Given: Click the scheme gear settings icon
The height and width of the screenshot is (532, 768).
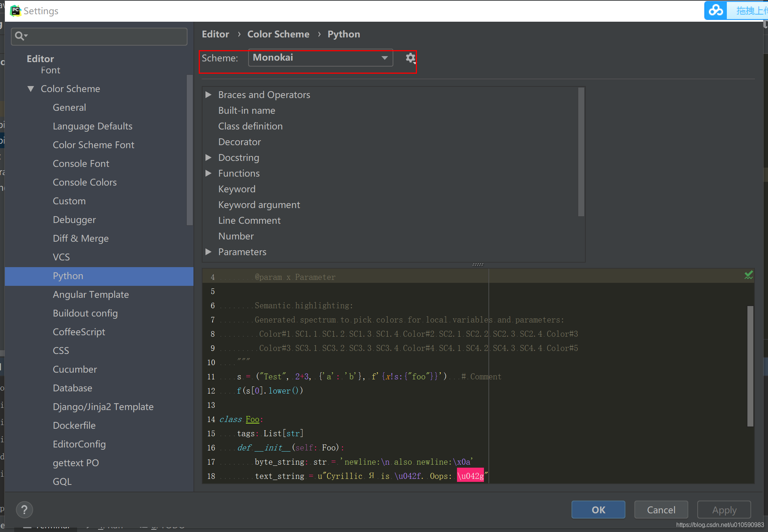Looking at the screenshot, I should click(410, 58).
